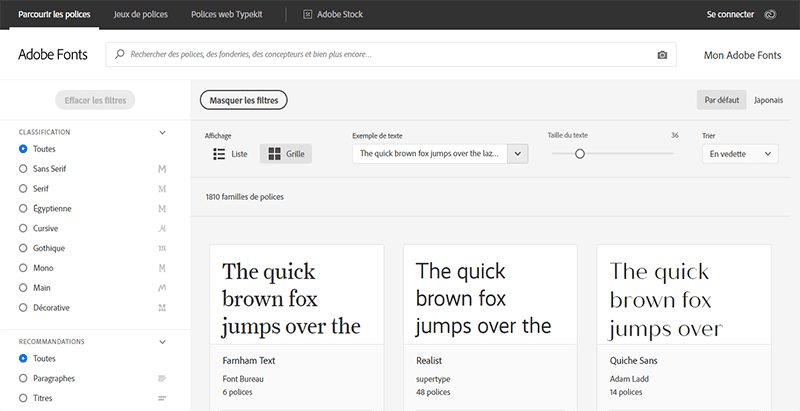
Task: Click the supertype foundry name
Action: pyautogui.click(x=433, y=379)
